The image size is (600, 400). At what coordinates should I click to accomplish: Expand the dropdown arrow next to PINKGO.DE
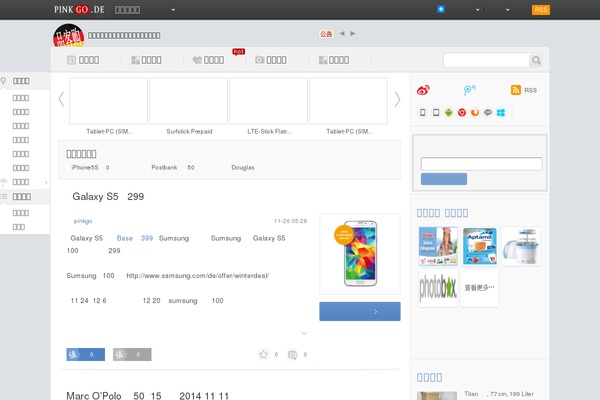pyautogui.click(x=173, y=10)
